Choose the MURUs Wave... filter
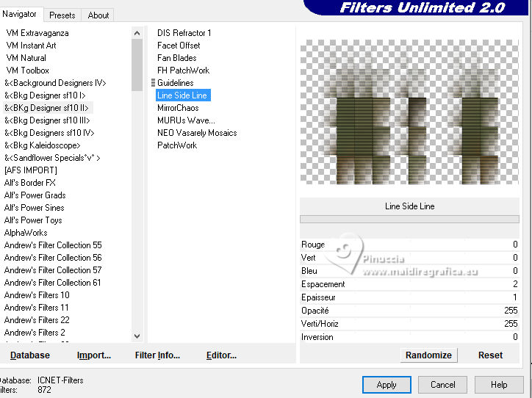 [186, 120]
